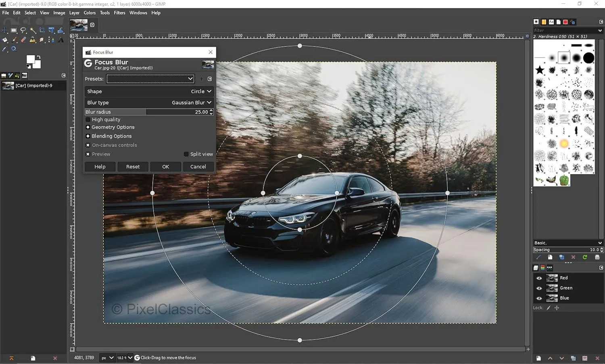The height and width of the screenshot is (364, 605).
Task: Increase the Blur radius with its stepper arrow
Action: (211, 111)
